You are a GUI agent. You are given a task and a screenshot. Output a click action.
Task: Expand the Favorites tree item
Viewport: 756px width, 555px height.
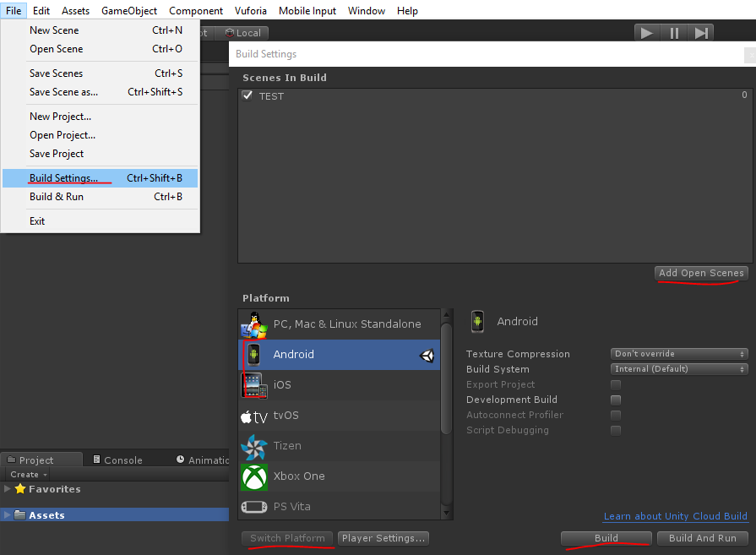[x=8, y=489]
